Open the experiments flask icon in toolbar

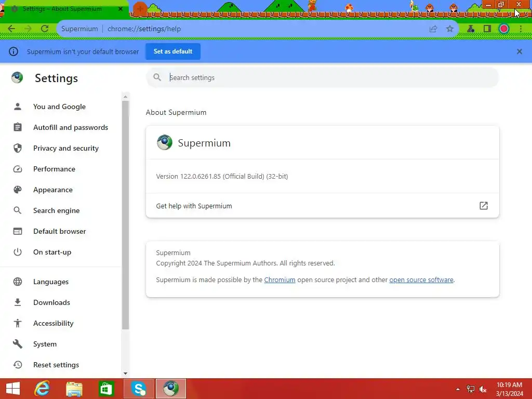point(471,29)
